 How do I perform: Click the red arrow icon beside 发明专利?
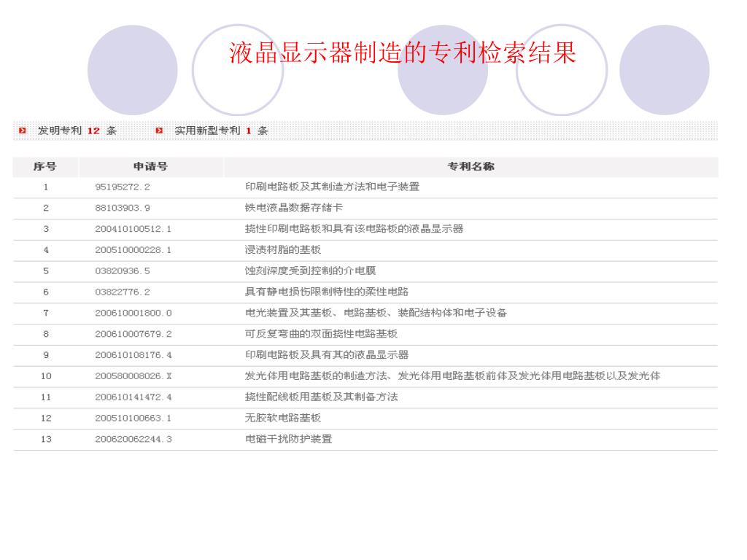[23, 131]
